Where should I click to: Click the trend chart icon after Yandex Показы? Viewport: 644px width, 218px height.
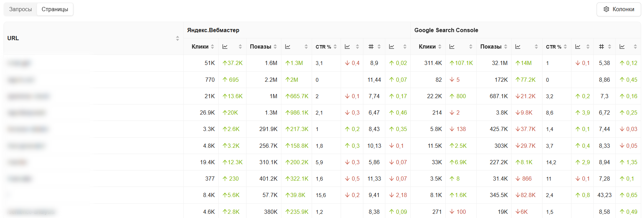pos(288,47)
